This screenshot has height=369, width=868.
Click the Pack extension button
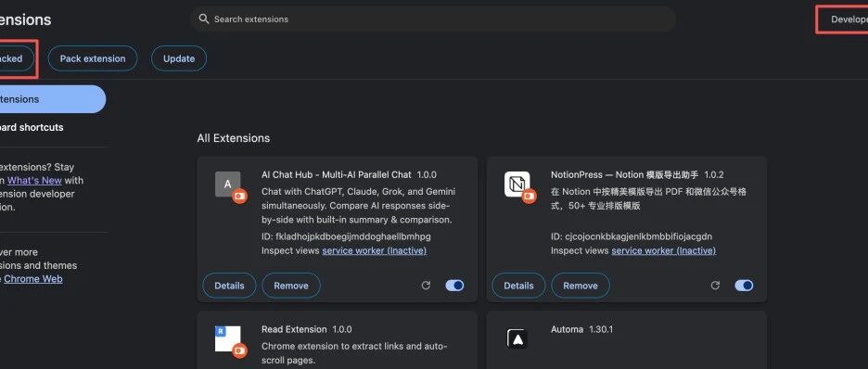click(93, 58)
